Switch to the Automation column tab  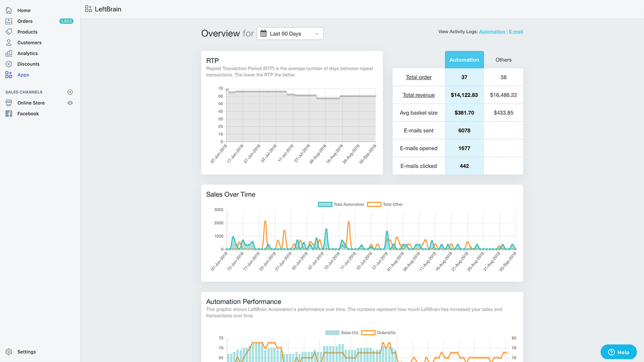[x=464, y=60]
